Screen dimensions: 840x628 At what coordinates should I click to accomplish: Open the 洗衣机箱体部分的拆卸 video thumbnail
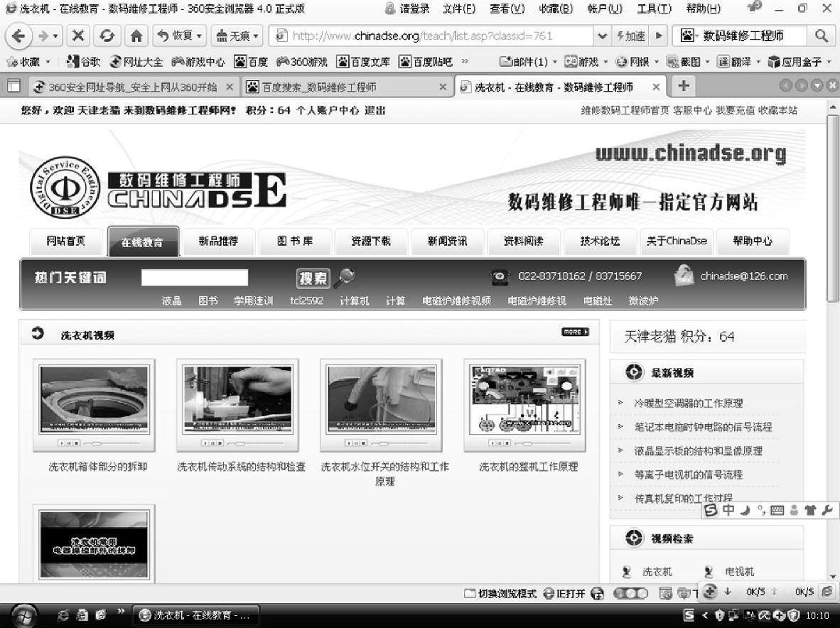click(94, 405)
